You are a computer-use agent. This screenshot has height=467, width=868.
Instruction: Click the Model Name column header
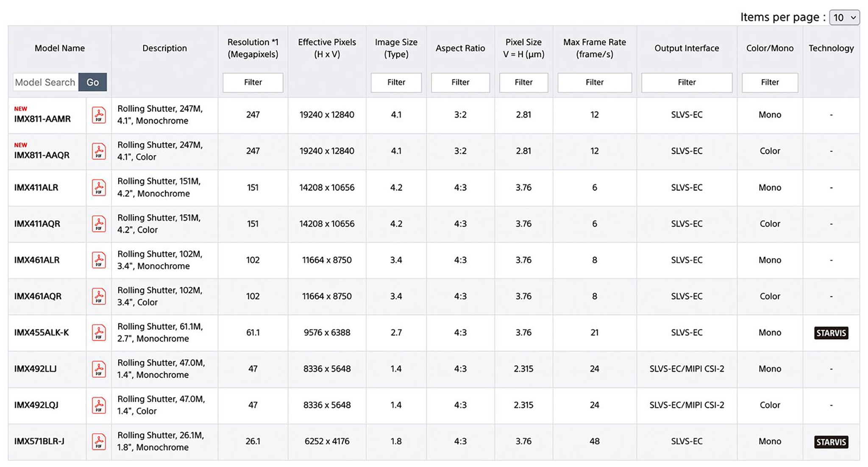click(60, 48)
